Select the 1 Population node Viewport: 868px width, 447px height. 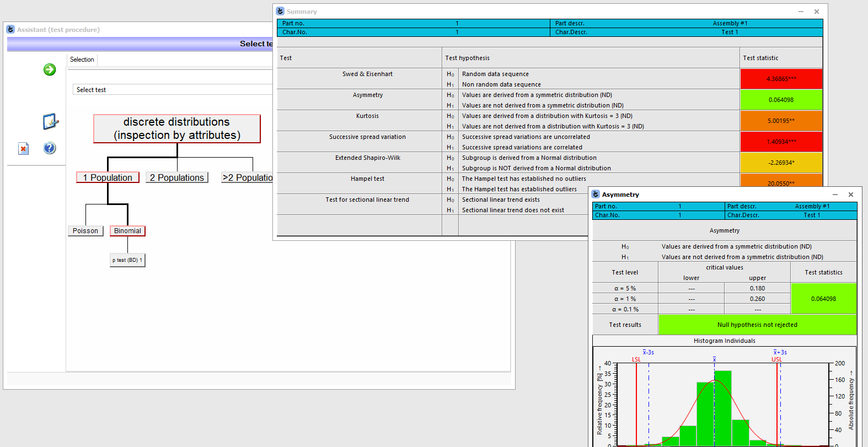[x=108, y=177]
